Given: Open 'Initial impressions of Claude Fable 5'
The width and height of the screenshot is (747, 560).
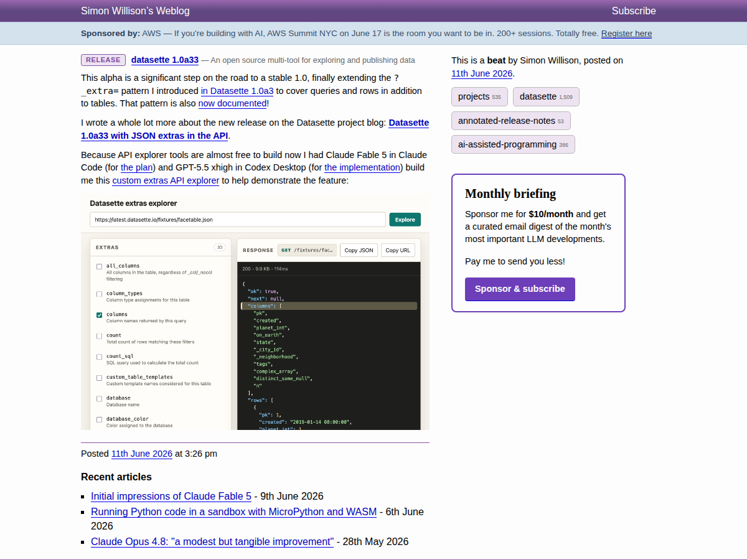Looking at the screenshot, I should pos(171,497).
